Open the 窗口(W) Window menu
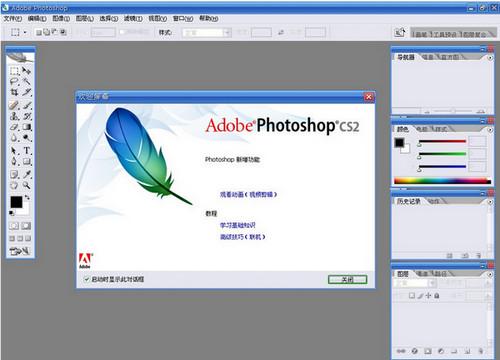 tap(183, 19)
